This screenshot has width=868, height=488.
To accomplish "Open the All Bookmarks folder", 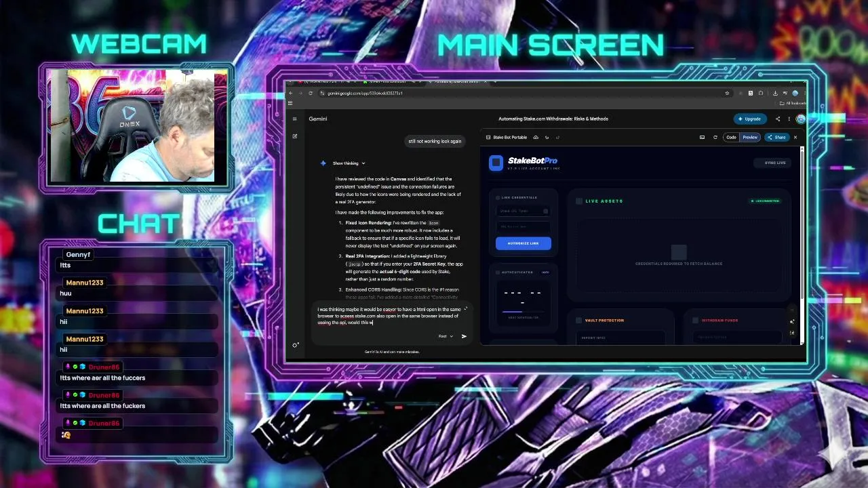I will coord(792,103).
